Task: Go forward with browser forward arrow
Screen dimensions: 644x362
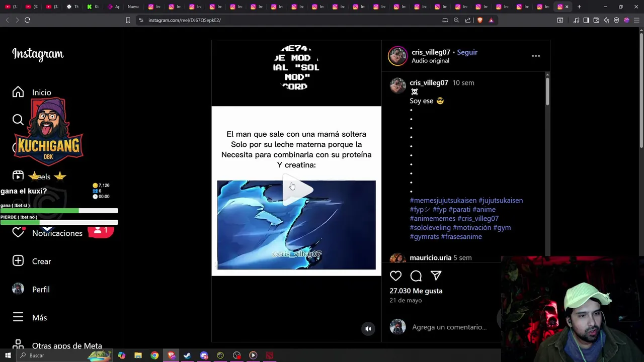Action: (17, 20)
